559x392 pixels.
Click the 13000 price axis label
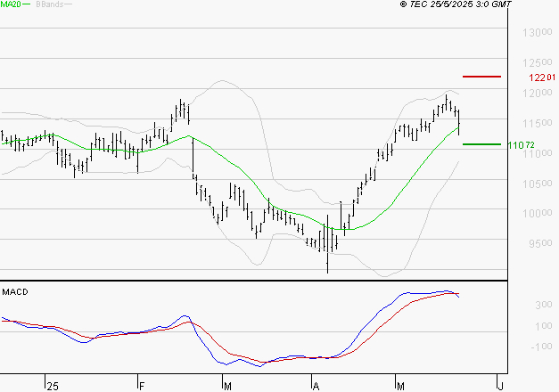pyautogui.click(x=538, y=33)
